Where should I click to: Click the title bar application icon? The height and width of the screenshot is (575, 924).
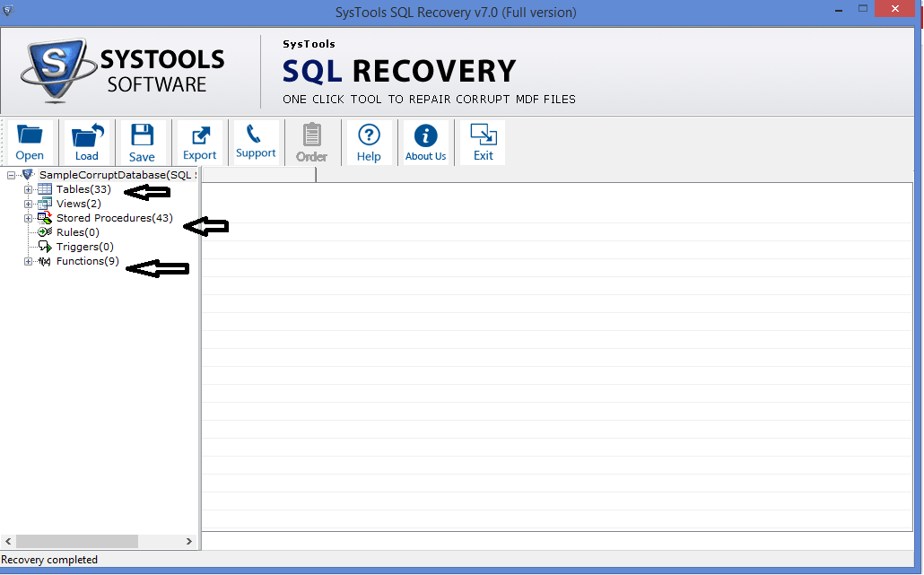(x=8, y=11)
